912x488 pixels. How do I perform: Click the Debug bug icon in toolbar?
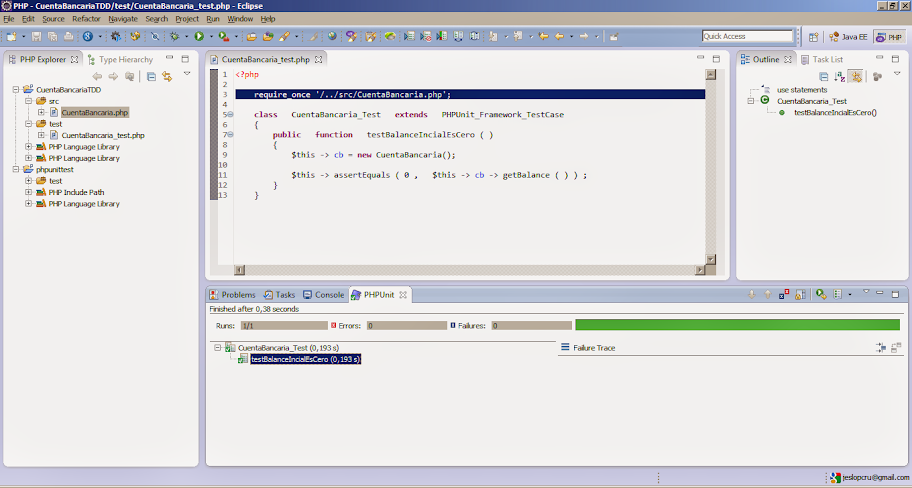click(x=175, y=37)
